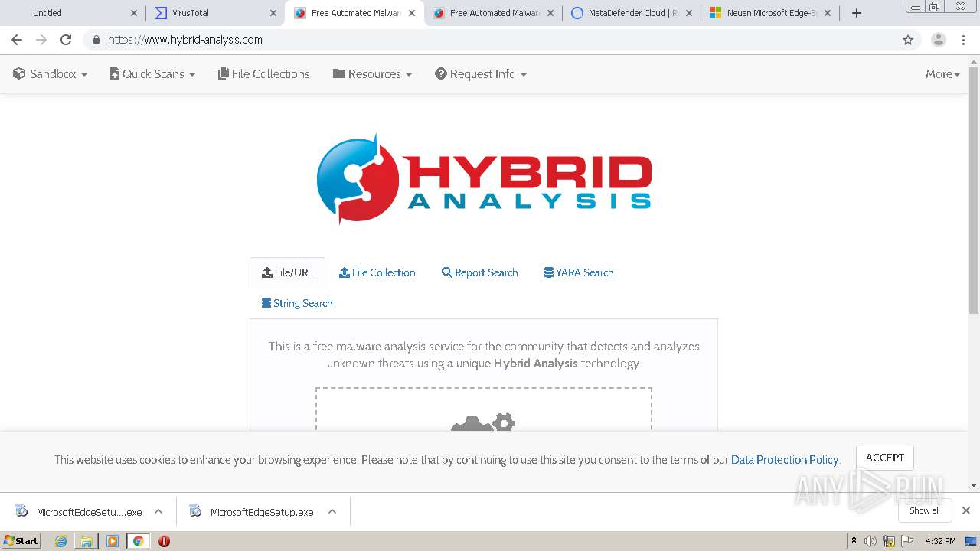This screenshot has height=551, width=980.
Task: Open the Windows Start menu
Action: click(x=21, y=541)
